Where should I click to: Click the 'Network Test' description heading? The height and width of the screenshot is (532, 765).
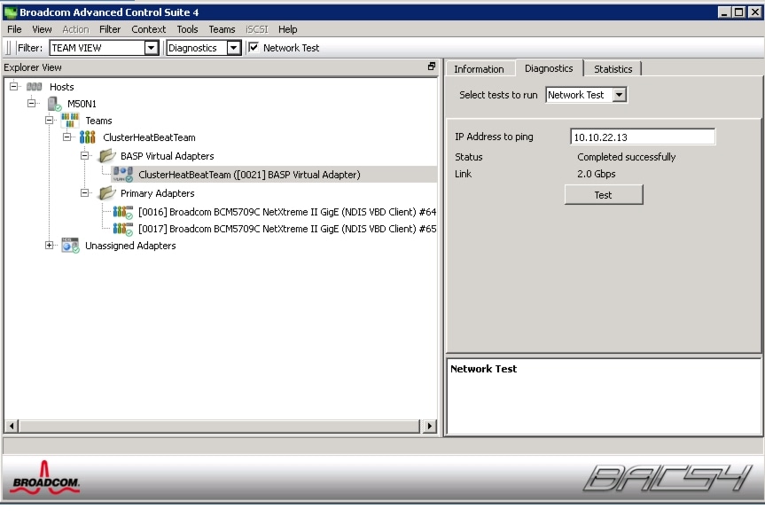point(483,369)
